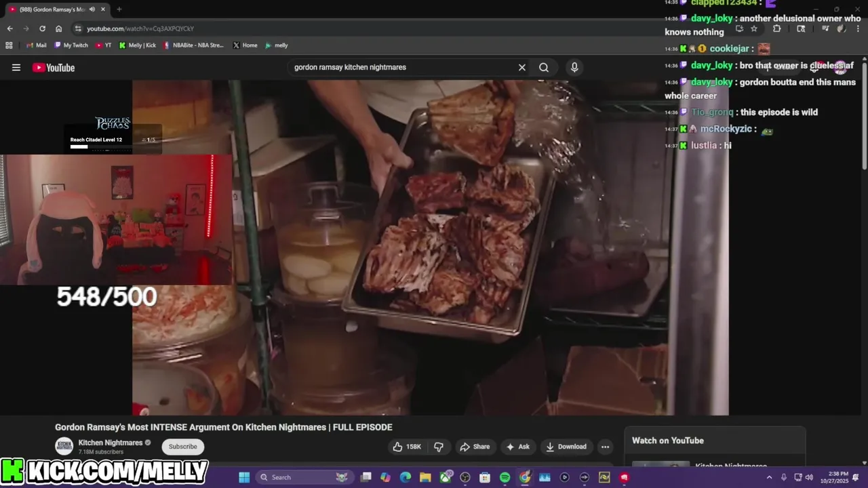868x488 pixels.
Task: Open the browser profile avatar
Action: click(x=841, y=28)
